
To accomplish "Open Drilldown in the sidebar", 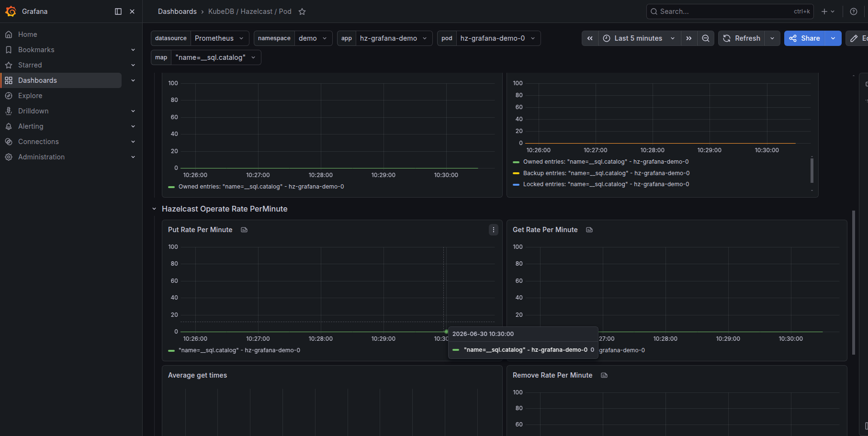I will (x=33, y=111).
